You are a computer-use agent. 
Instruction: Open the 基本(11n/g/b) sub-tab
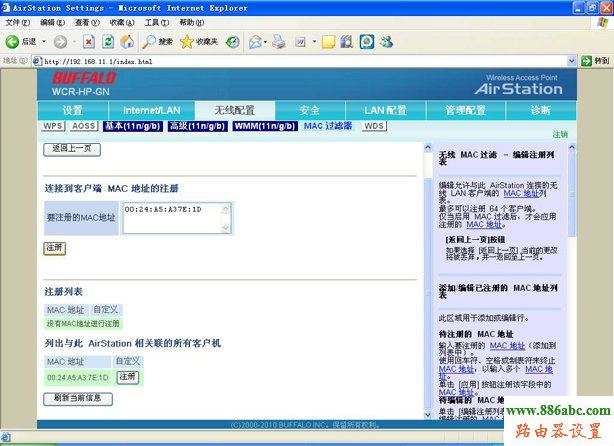pos(133,126)
